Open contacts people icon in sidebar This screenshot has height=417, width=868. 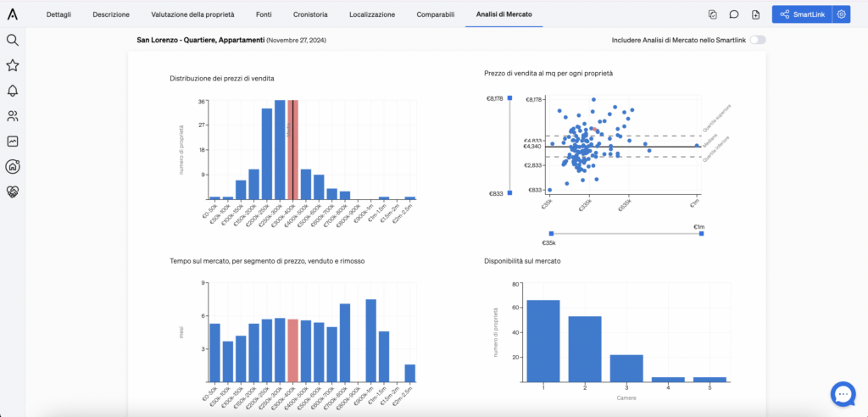(x=12, y=116)
